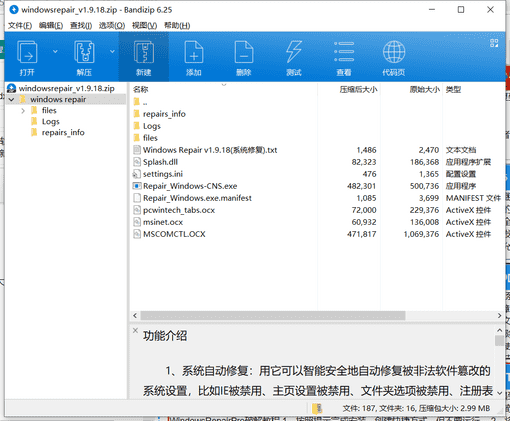The height and width of the screenshot is (421, 510).
Task: Collapse the windows repair tree node
Action: click(12, 99)
